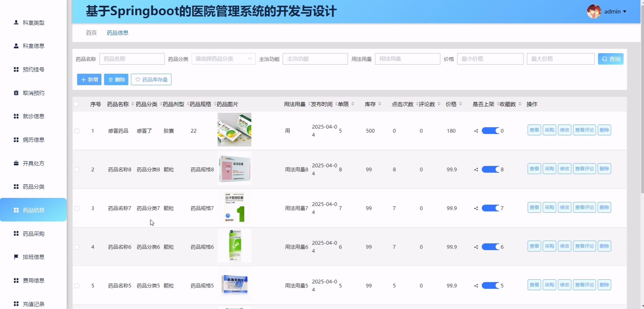Tick the select-all header checkbox
644x309 pixels.
click(x=76, y=104)
